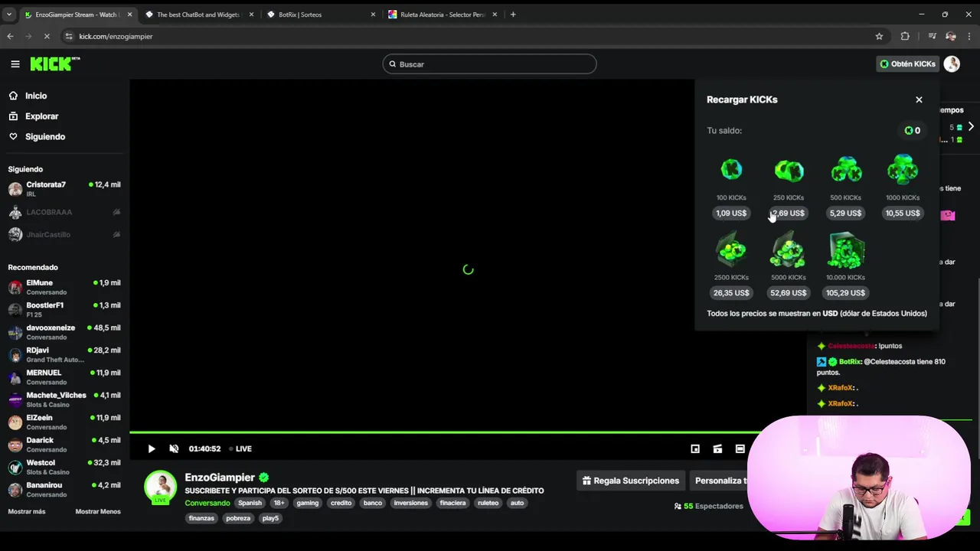
Task: Open davooxeneize recommended channel
Action: 64,332
